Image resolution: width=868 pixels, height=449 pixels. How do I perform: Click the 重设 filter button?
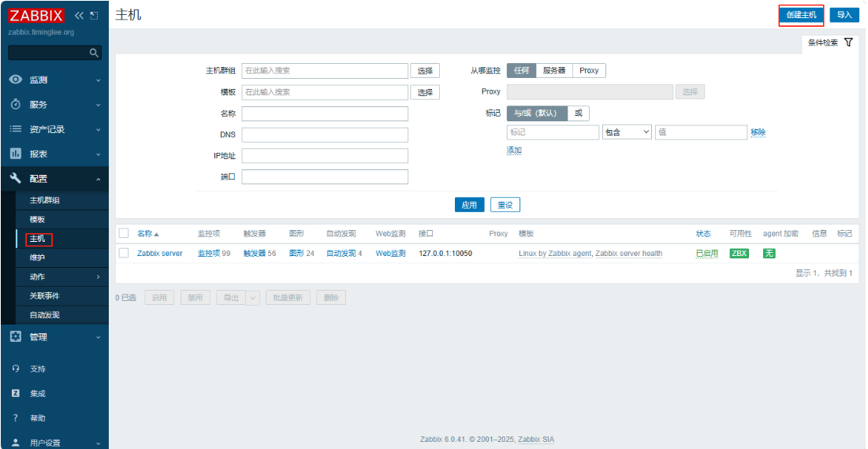point(505,205)
